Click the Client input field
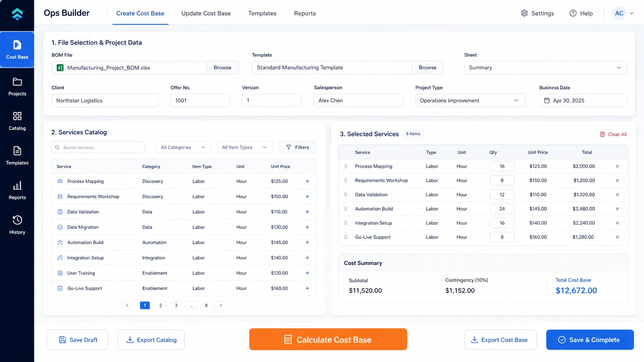This screenshot has height=362, width=644. 105,100
